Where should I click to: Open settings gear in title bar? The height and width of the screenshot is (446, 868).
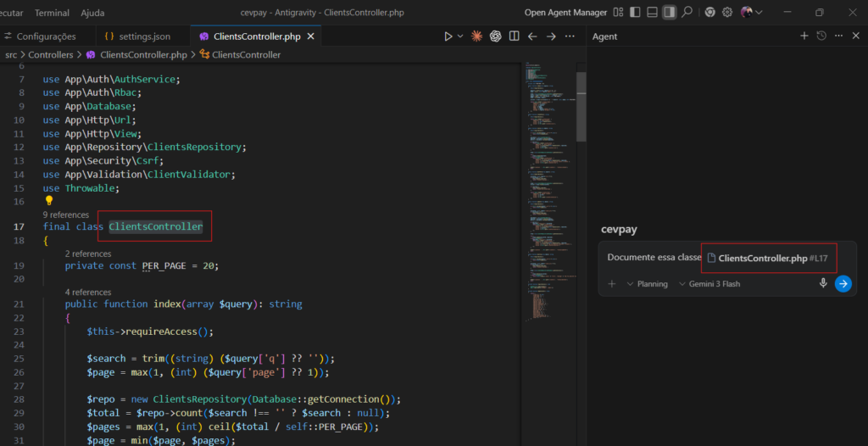click(727, 12)
